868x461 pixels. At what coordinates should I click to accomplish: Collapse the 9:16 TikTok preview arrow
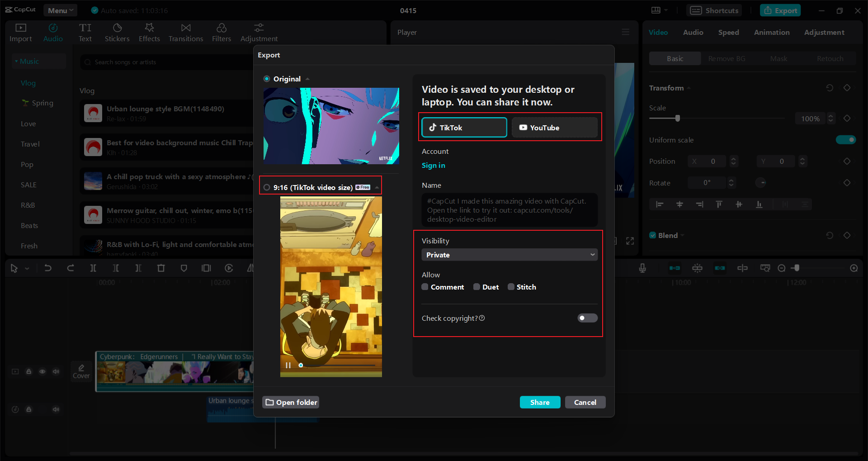click(377, 187)
